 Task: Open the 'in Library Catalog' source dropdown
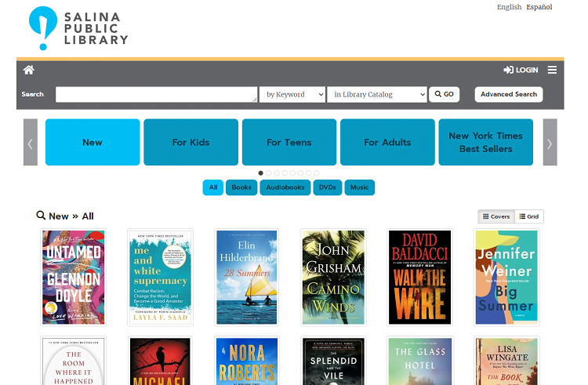tap(377, 94)
